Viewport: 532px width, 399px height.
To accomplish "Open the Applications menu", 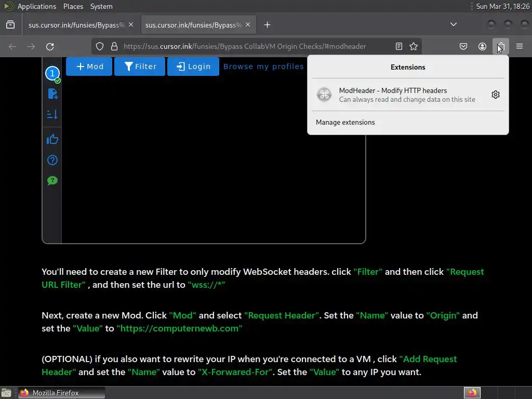I will tap(37, 6).
